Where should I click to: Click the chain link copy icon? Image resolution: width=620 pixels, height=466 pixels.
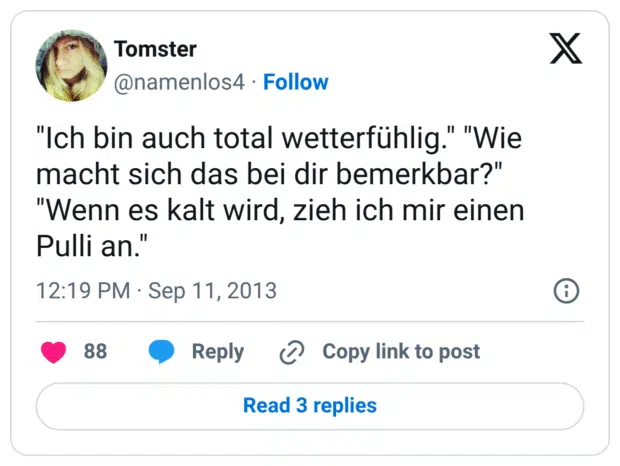pyautogui.click(x=292, y=352)
